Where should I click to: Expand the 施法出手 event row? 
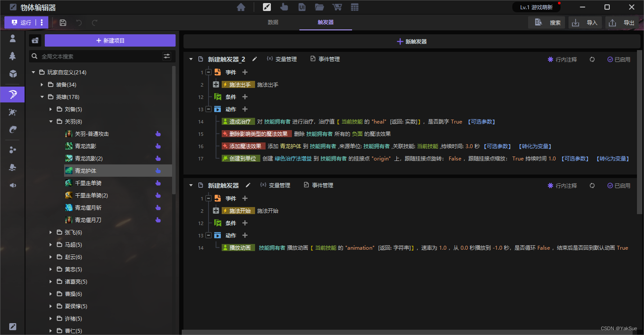(x=216, y=84)
